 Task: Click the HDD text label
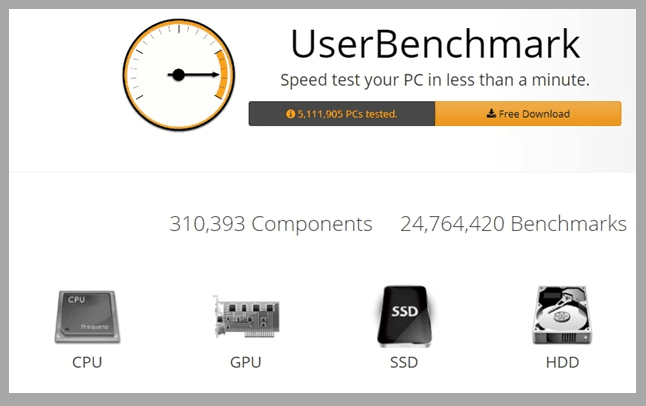[x=562, y=362]
